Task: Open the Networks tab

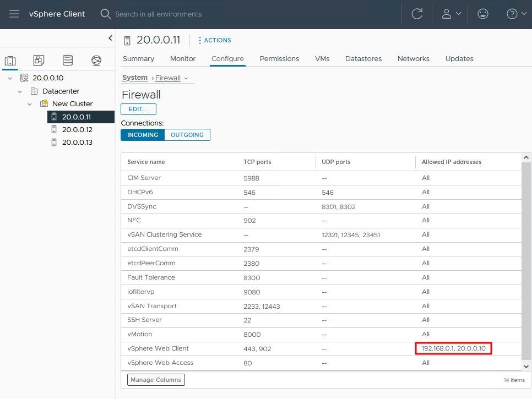Action: [x=414, y=59]
